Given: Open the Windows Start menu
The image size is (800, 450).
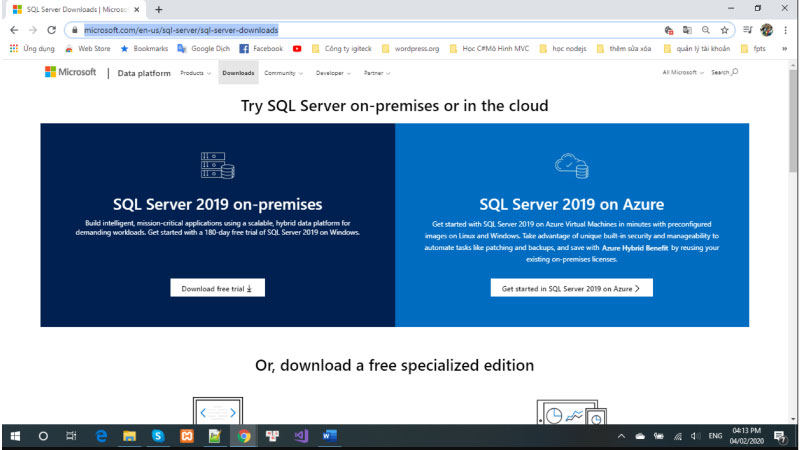Looking at the screenshot, I should tap(15, 436).
